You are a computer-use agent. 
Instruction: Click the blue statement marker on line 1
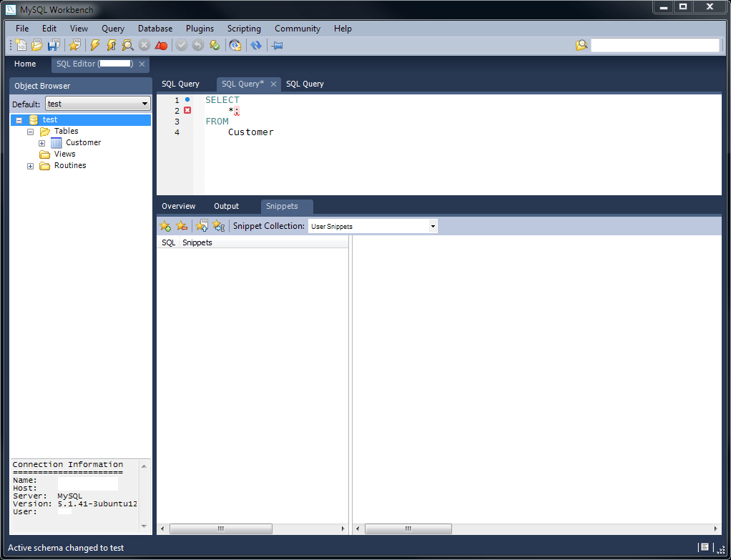point(187,99)
